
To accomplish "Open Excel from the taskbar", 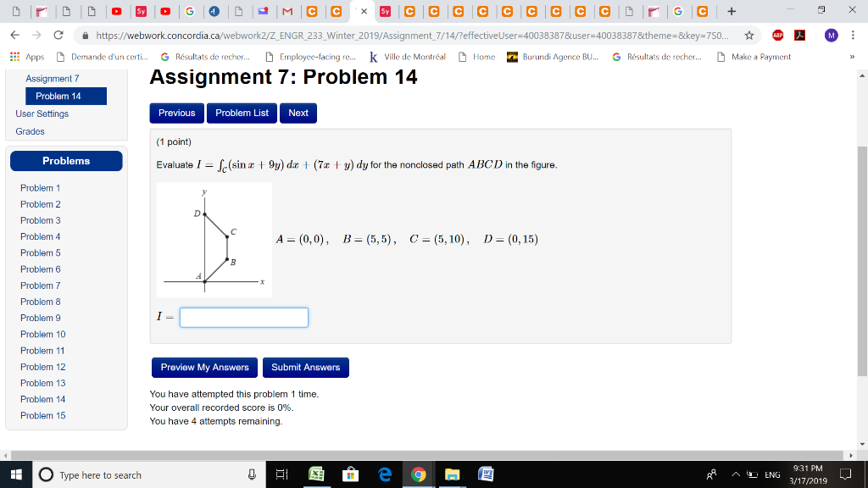I will pos(316,474).
